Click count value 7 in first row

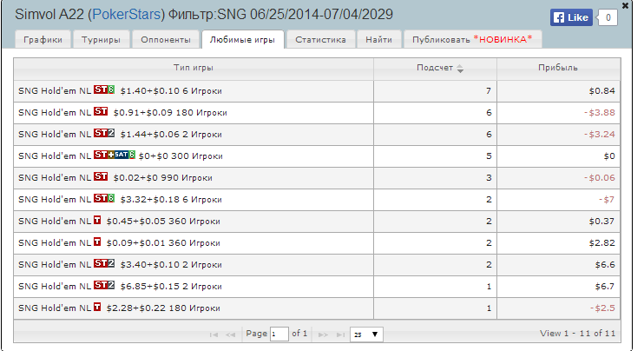click(489, 91)
